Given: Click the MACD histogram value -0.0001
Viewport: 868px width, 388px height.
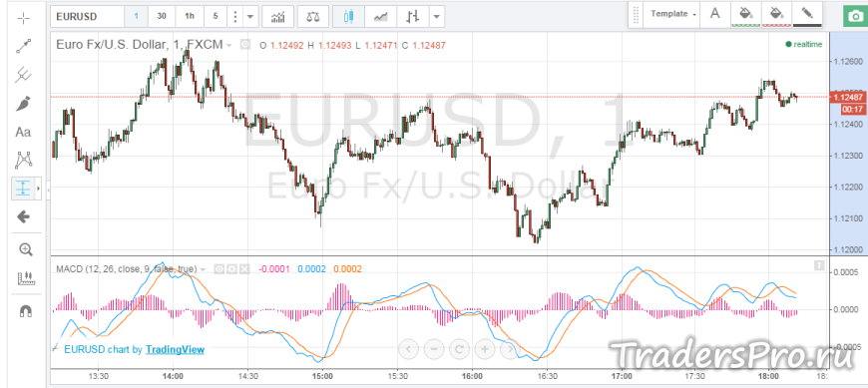Looking at the screenshot, I should (x=275, y=269).
